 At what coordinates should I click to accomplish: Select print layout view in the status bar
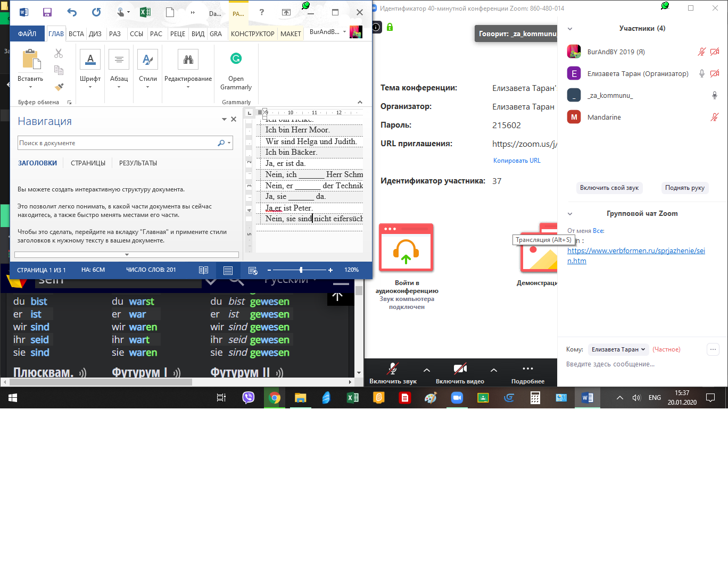[228, 270]
